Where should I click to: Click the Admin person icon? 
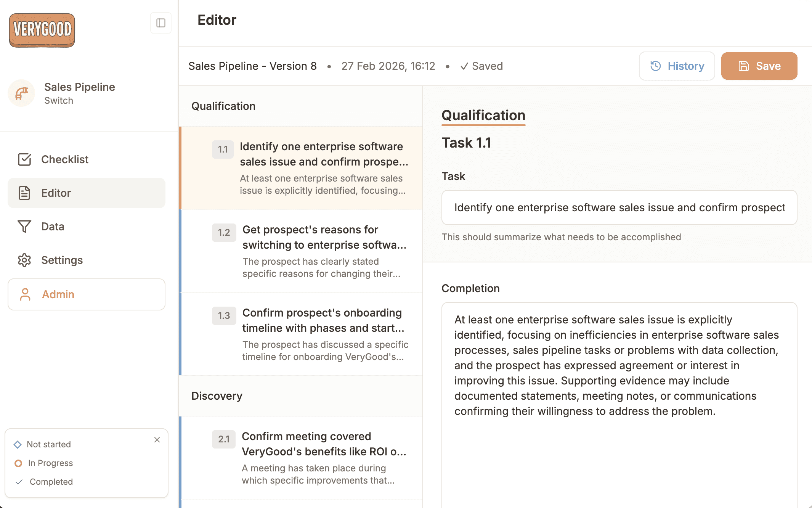25,294
